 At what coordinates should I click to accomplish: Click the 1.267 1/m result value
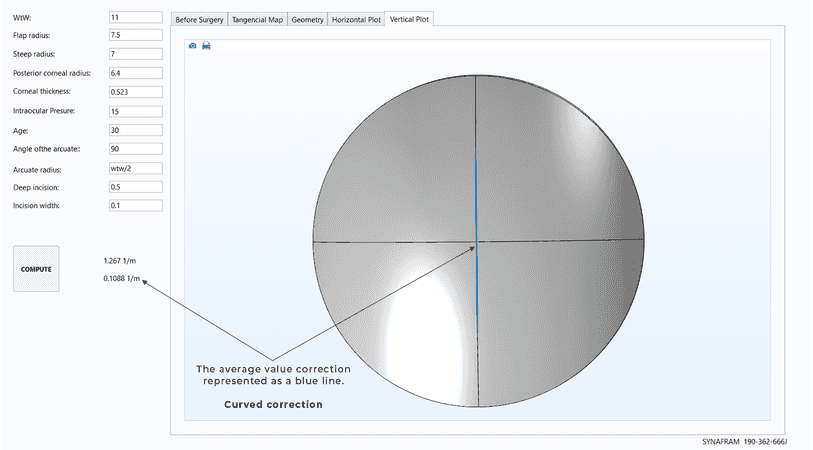click(x=120, y=261)
